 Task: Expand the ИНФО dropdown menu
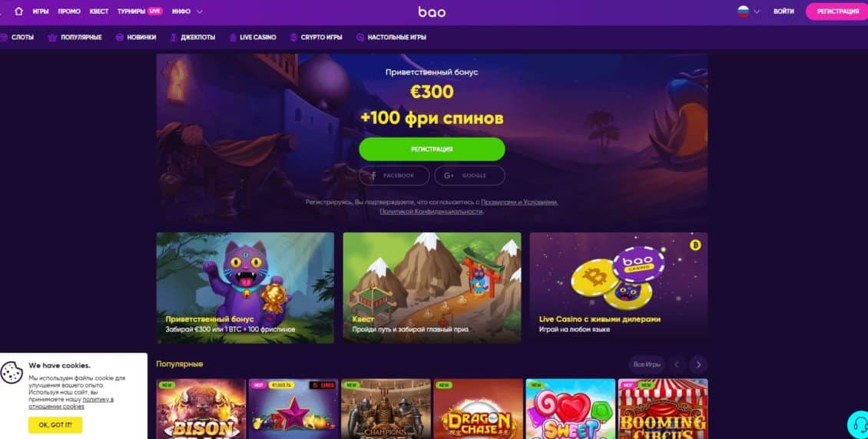tap(187, 11)
